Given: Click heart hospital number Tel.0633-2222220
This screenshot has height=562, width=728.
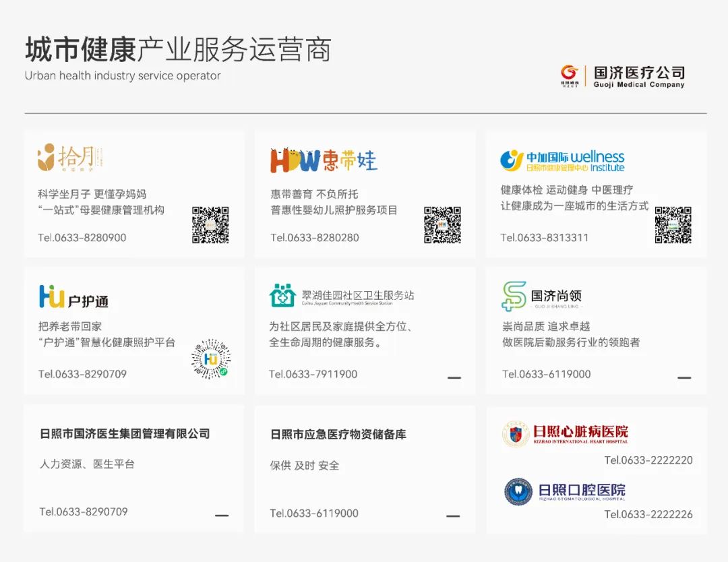Looking at the screenshot, I should [x=648, y=460].
